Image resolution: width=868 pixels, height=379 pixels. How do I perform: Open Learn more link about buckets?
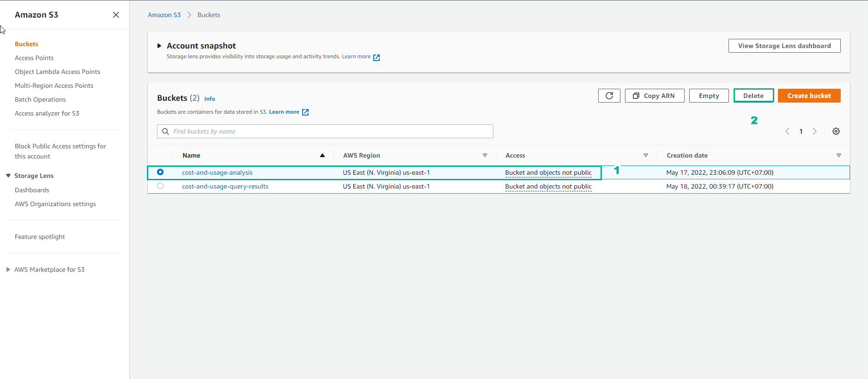coord(284,112)
